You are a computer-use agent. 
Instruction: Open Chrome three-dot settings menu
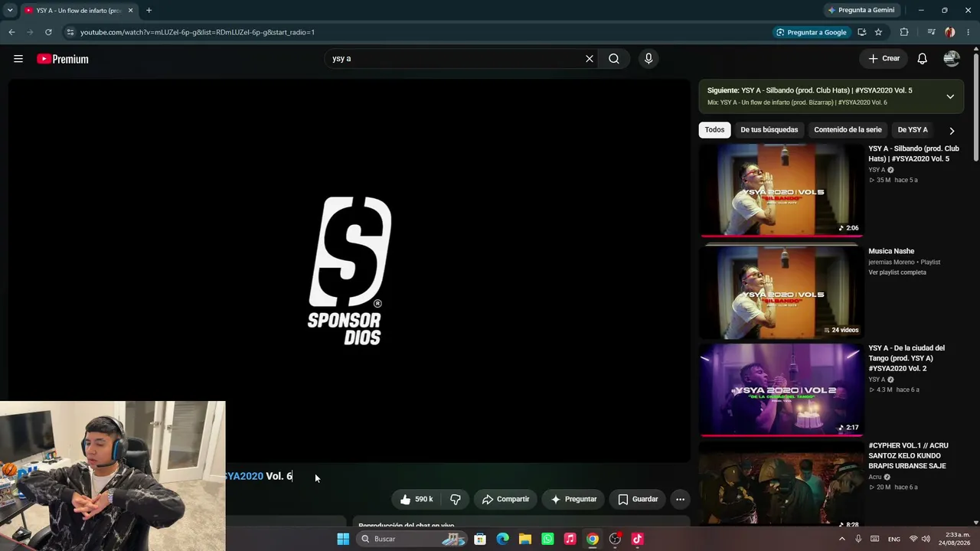[x=969, y=32]
